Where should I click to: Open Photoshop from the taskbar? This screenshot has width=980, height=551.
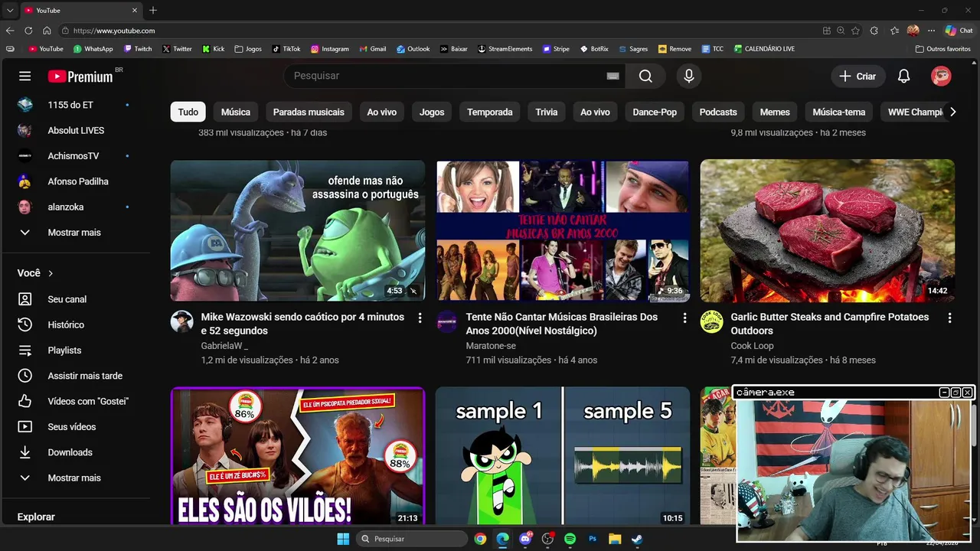point(592,539)
